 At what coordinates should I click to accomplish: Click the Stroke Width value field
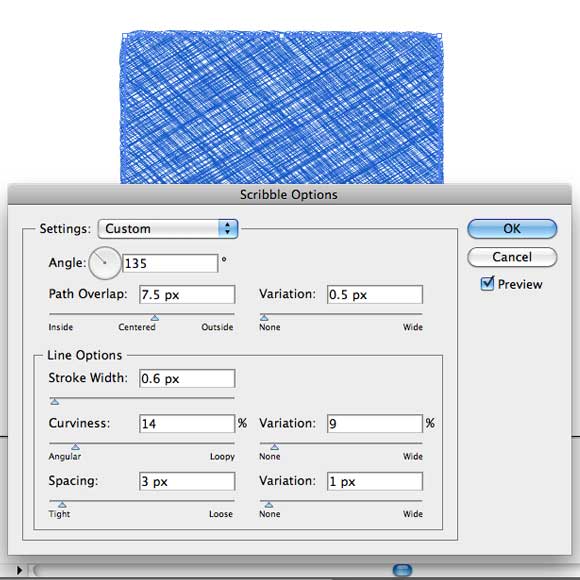pos(187,378)
